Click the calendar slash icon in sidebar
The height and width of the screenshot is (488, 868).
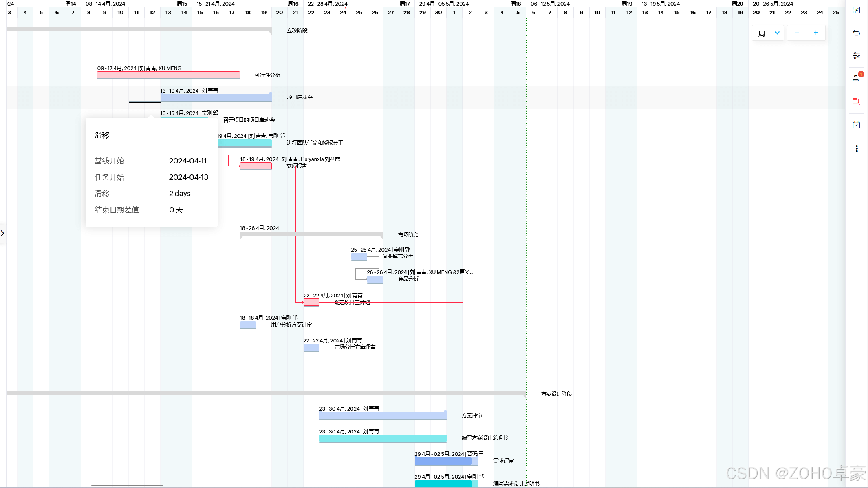(856, 125)
